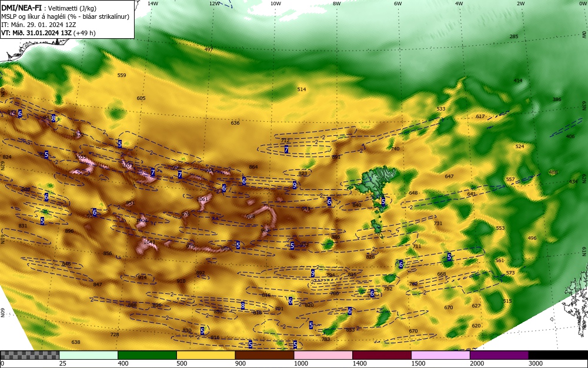Viewport: 588px width, 368px height.
Task: Click the 285 value in the light green area
Action: (x=514, y=36)
